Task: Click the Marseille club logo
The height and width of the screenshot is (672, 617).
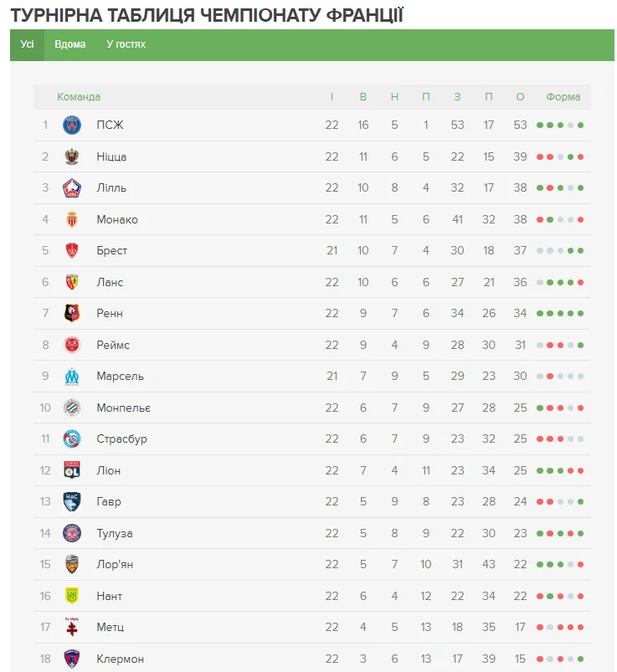Action: pyautogui.click(x=72, y=376)
